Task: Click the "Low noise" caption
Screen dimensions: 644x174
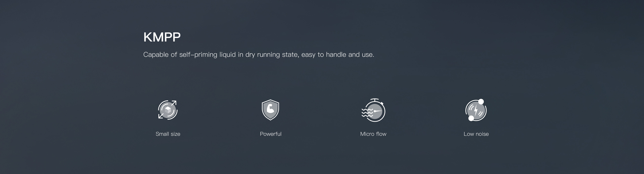Action: coord(476,134)
